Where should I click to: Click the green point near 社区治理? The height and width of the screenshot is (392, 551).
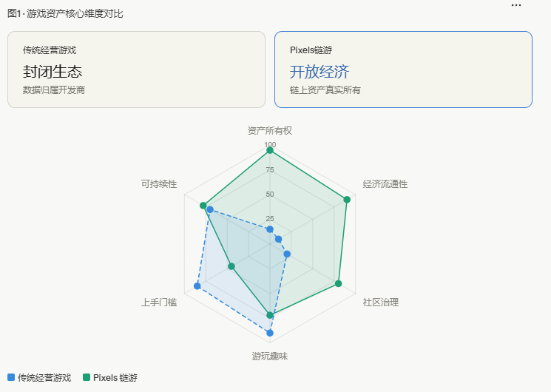click(339, 283)
